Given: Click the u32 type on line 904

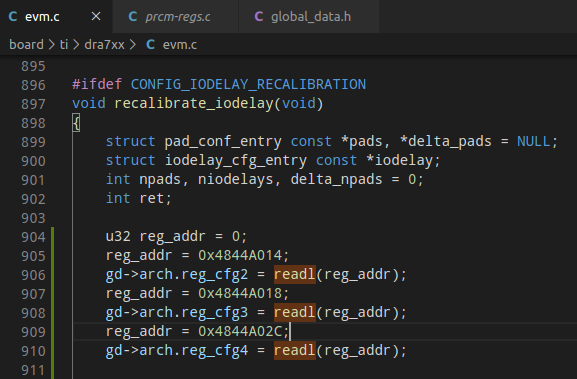Looking at the screenshot, I should (x=118, y=236).
